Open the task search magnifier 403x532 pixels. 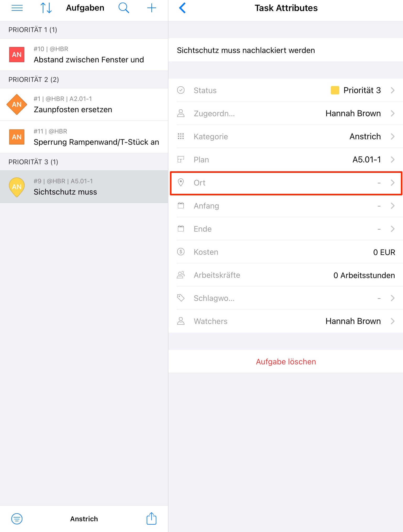124,8
